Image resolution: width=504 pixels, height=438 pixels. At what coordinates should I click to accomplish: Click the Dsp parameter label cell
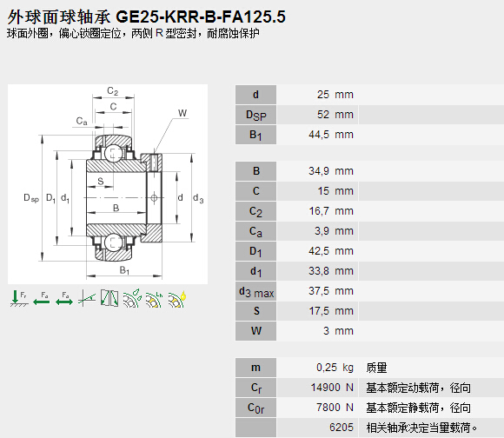tap(255, 115)
